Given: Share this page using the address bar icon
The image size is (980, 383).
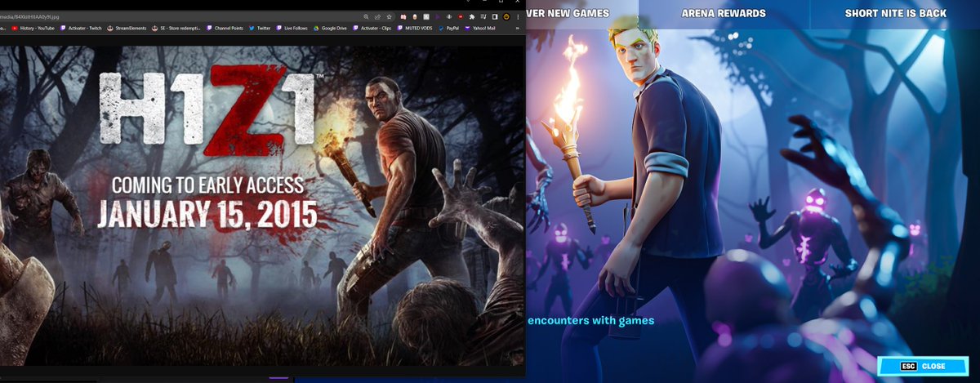Looking at the screenshot, I should (x=377, y=16).
